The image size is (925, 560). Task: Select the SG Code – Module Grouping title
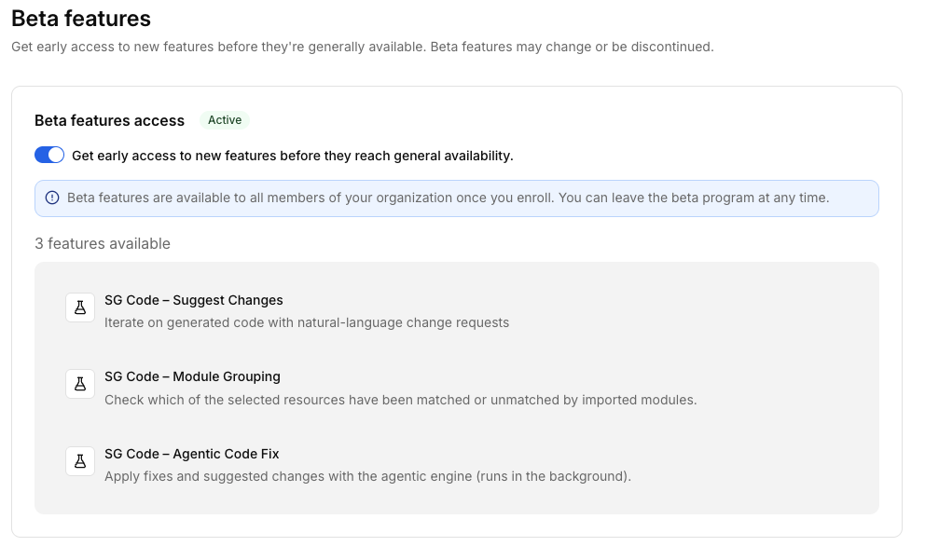(x=192, y=376)
